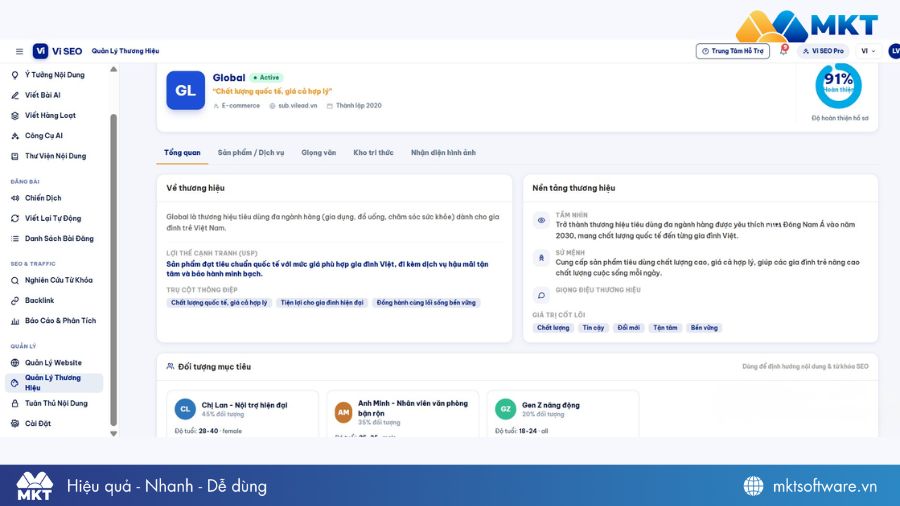Click the Tận tâm core value tag
The image size is (900, 506).
(x=665, y=328)
